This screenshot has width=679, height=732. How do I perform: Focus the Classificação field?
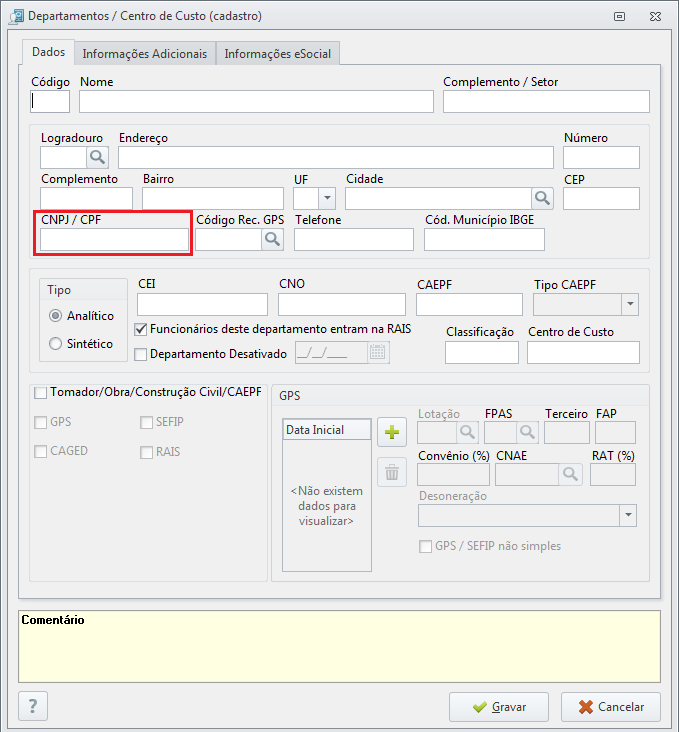482,352
